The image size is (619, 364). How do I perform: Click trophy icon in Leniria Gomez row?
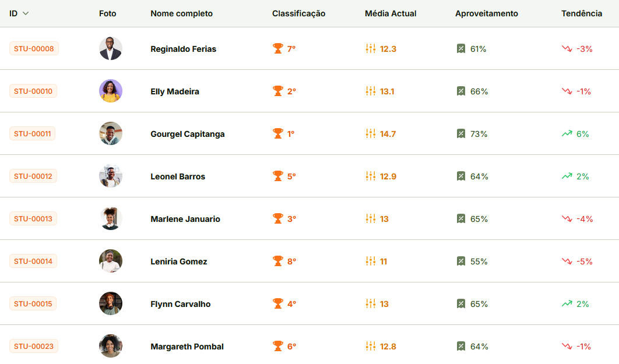[278, 261]
